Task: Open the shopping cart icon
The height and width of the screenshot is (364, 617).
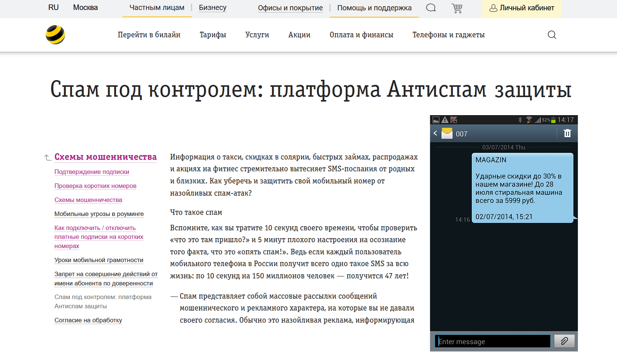Action: point(457,8)
